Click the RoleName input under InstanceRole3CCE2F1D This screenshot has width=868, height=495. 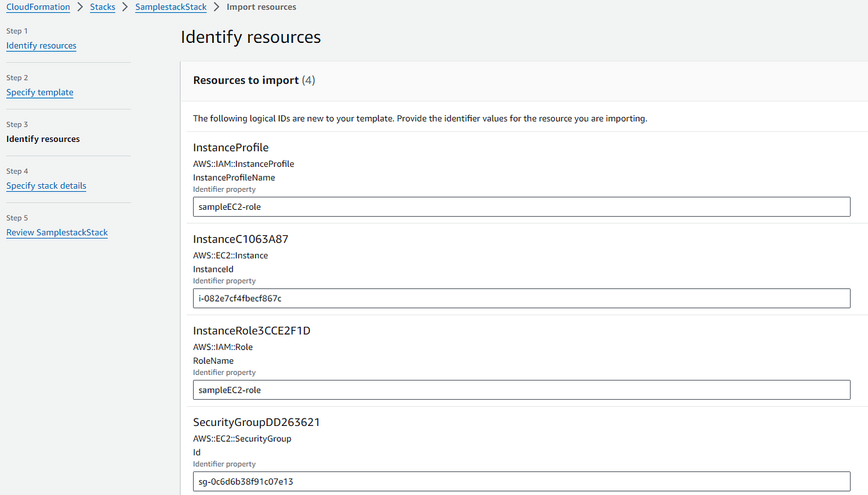coord(521,389)
